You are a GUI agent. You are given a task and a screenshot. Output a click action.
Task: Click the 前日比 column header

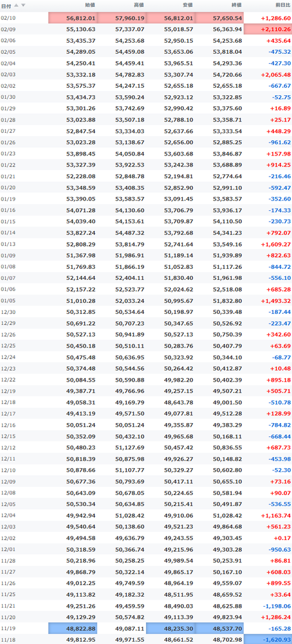[x=283, y=5]
